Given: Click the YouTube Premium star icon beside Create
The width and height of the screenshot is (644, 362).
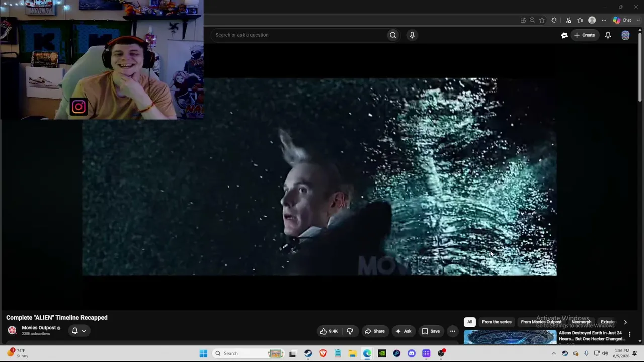Looking at the screenshot, I should click(564, 35).
